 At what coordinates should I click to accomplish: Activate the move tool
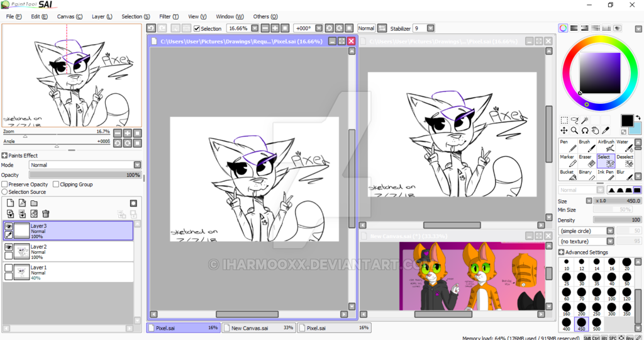564,130
